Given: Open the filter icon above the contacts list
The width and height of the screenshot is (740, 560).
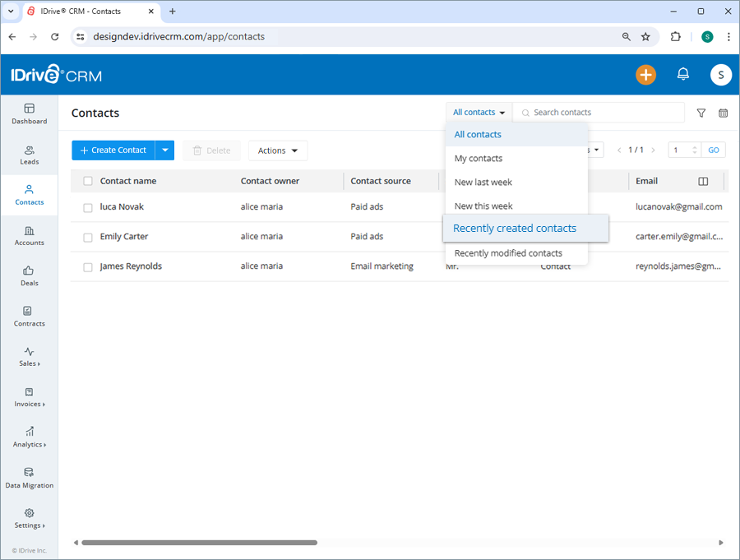Looking at the screenshot, I should 701,113.
